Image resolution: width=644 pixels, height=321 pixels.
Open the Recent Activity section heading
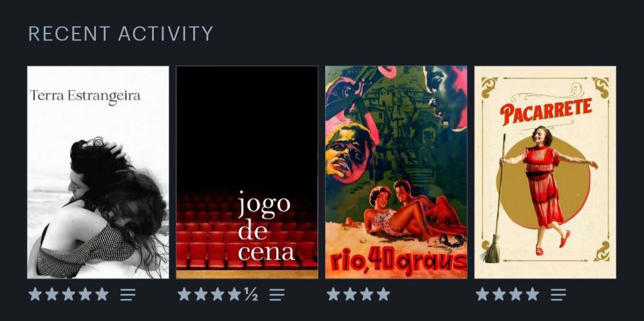[x=121, y=33]
